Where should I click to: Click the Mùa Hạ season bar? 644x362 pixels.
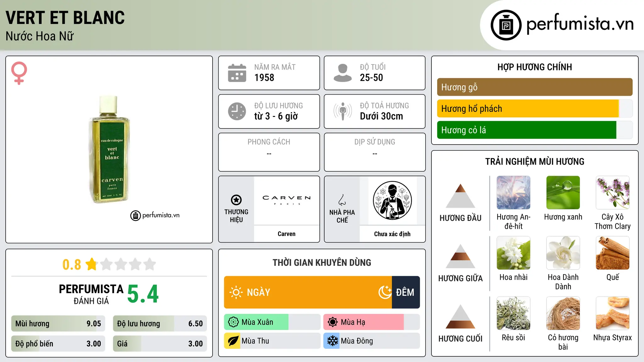click(372, 322)
